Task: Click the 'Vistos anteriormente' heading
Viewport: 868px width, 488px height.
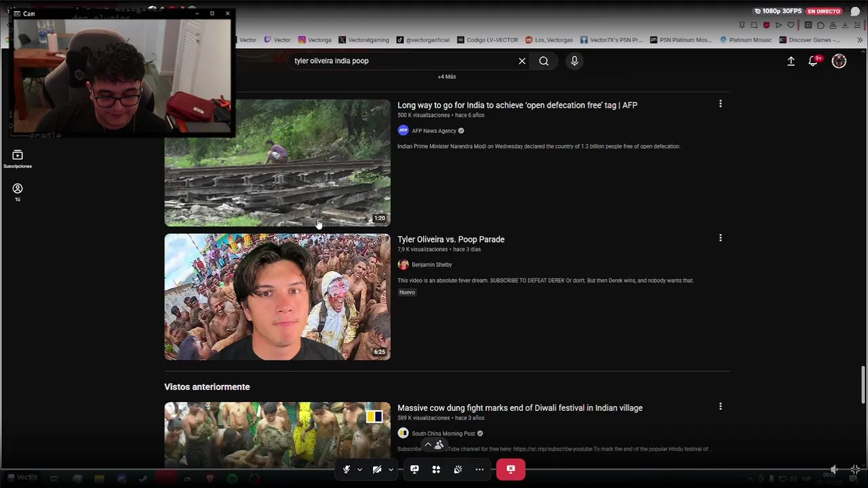Action: tap(207, 387)
